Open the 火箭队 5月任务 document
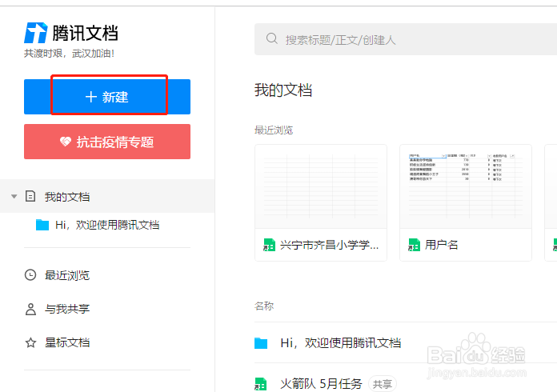Screen dimensions: 557x392 coord(321,384)
